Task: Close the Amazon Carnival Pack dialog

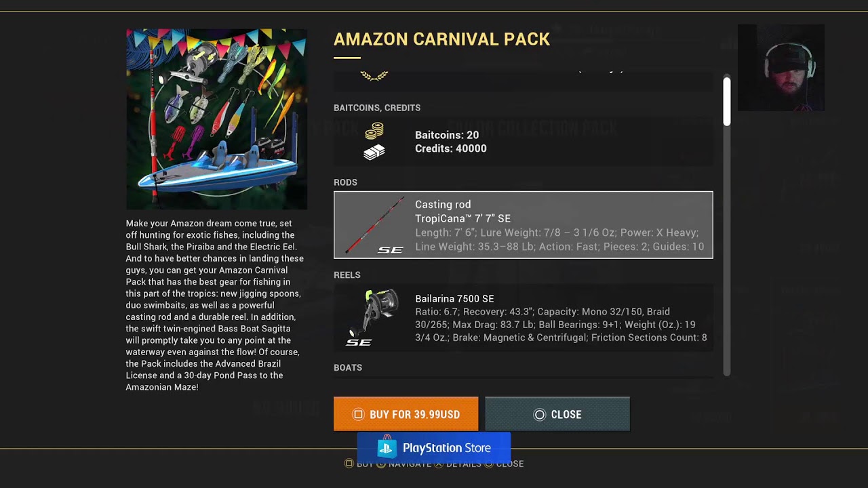Action: point(557,414)
